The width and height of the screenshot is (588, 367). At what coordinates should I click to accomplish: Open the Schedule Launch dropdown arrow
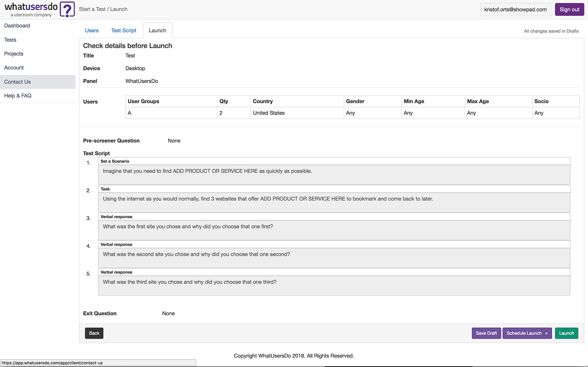[x=546, y=333]
